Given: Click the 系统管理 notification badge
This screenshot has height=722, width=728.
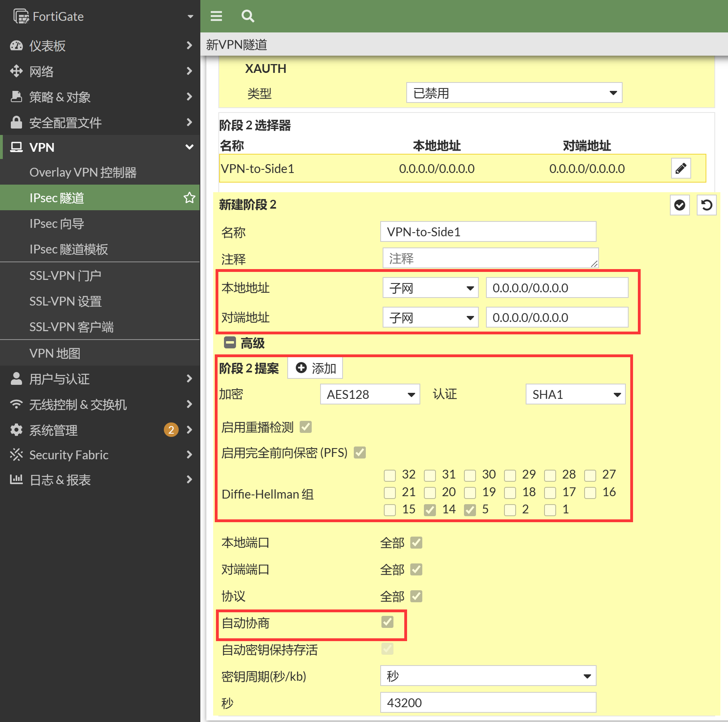Looking at the screenshot, I should coord(171,430).
